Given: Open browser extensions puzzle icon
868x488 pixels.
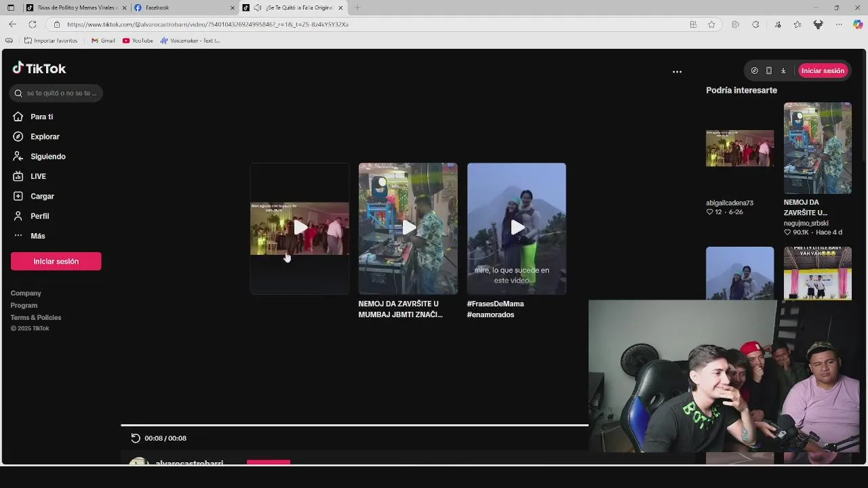Looking at the screenshot, I should coord(755,24).
